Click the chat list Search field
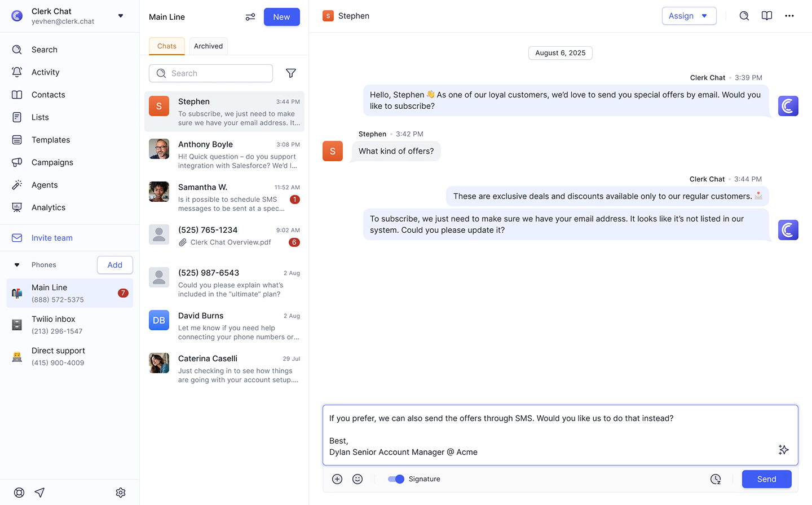This screenshot has width=812, height=505. tap(211, 73)
